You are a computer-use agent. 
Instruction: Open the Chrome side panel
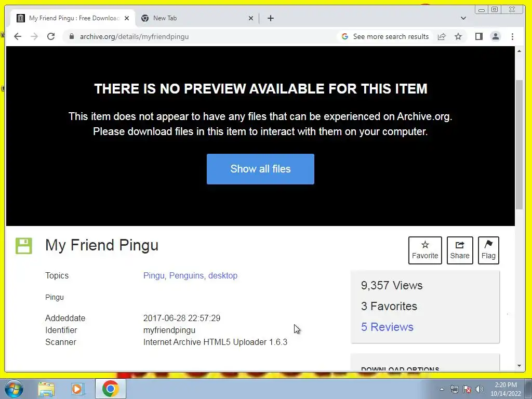tap(478, 37)
